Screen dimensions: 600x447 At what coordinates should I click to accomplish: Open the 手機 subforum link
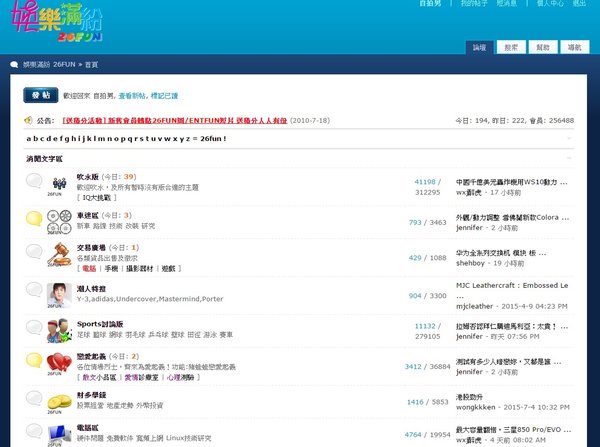111,269
